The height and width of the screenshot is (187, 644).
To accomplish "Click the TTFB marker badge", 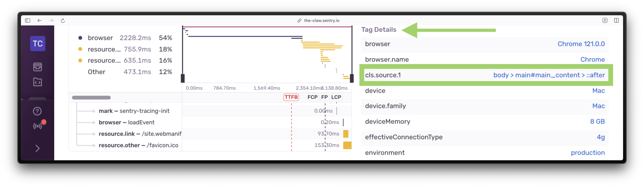I will (x=291, y=97).
